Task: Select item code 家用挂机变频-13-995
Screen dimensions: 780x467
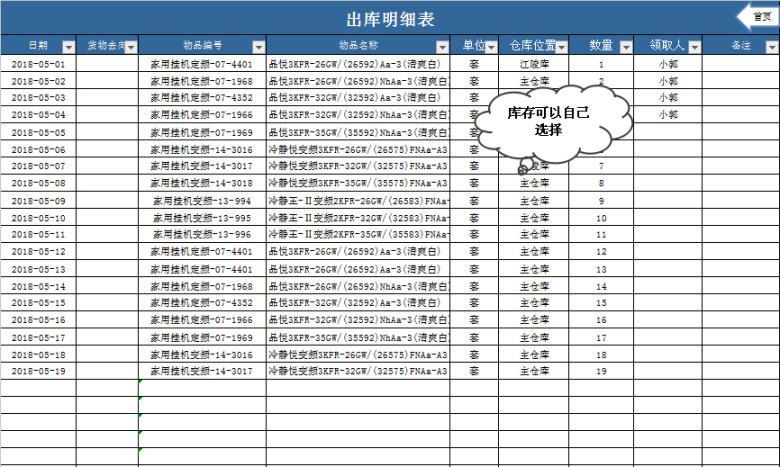Action: click(202, 218)
